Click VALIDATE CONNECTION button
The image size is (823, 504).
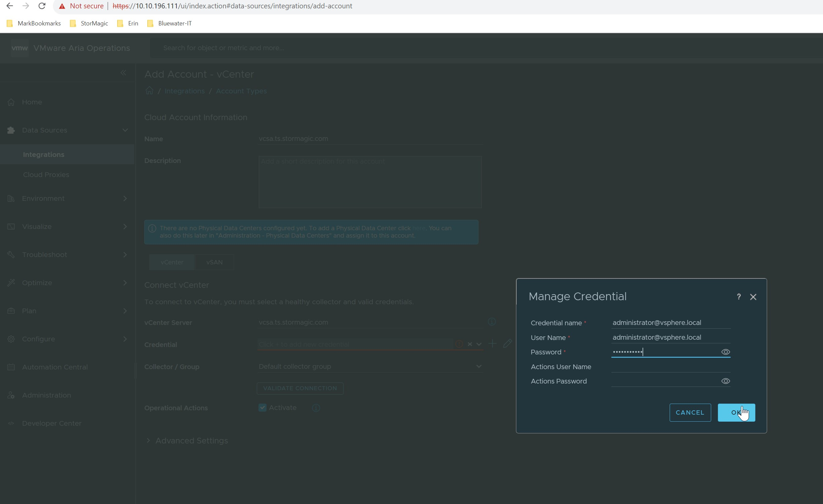[x=300, y=388]
